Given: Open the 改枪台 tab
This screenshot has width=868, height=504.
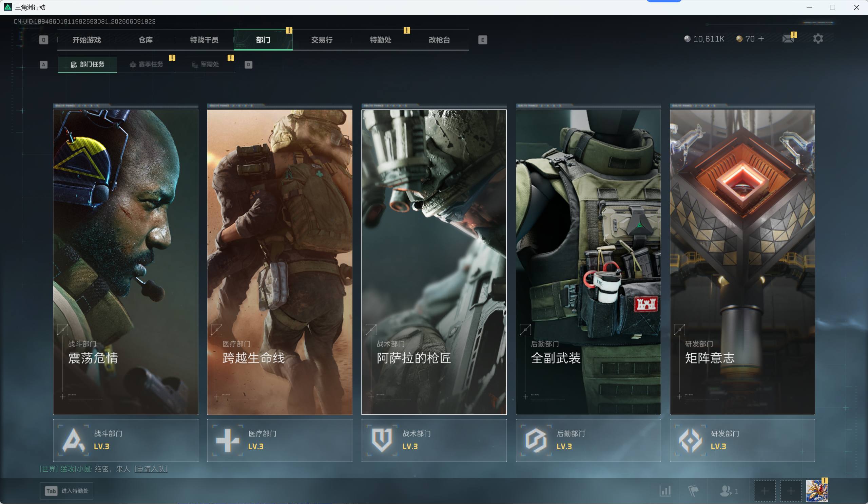Looking at the screenshot, I should [440, 40].
